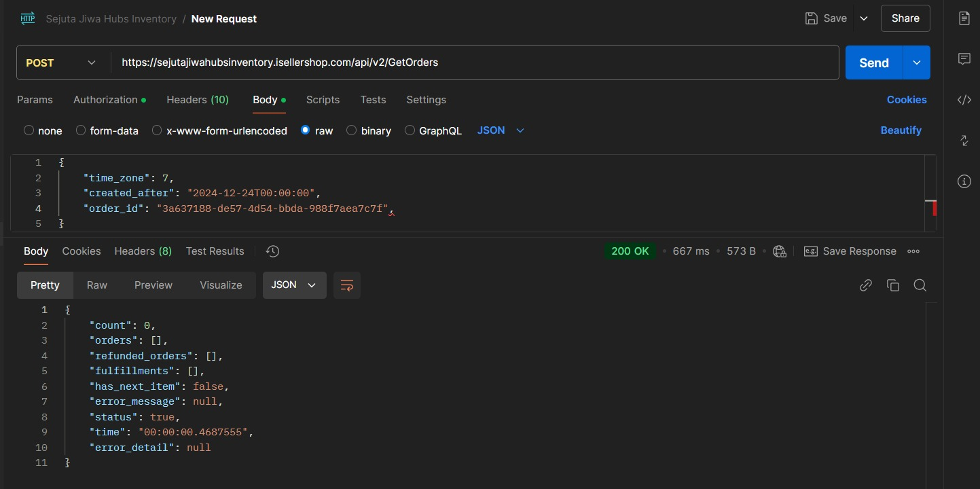Click the Share button

(905, 18)
